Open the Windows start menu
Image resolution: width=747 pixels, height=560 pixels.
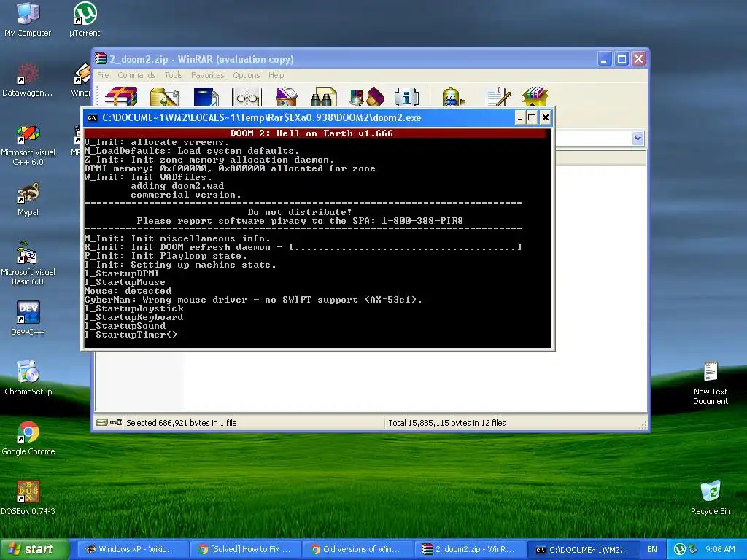click(35, 549)
